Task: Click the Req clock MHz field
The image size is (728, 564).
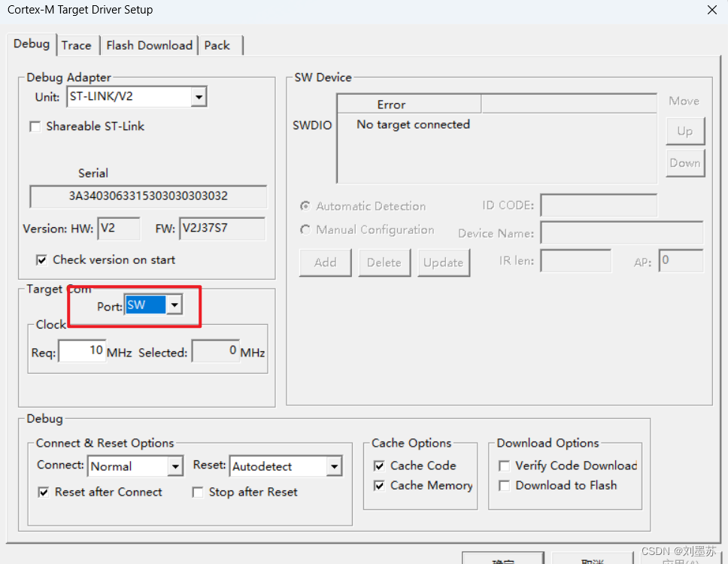Action: (82, 351)
